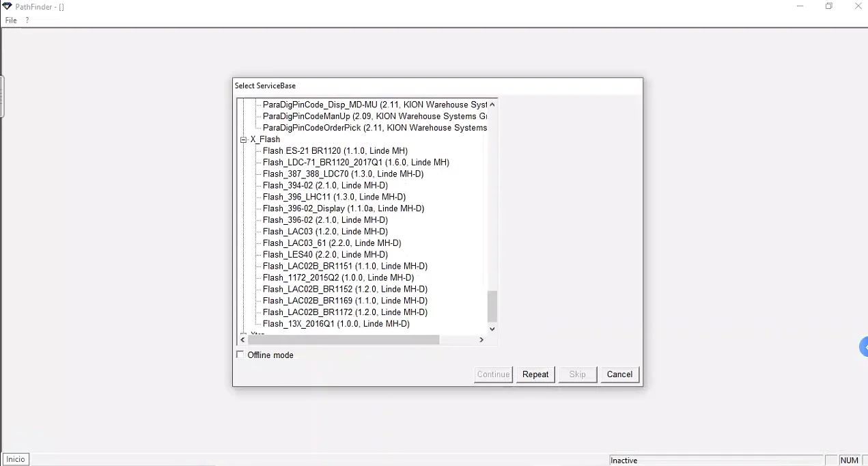
Task: Click the tree's scroll-down arrow
Action: (x=492, y=329)
